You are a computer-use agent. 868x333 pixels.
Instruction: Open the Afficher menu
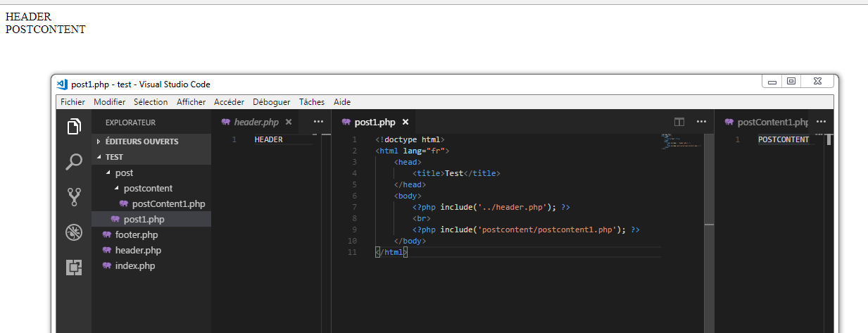[191, 102]
